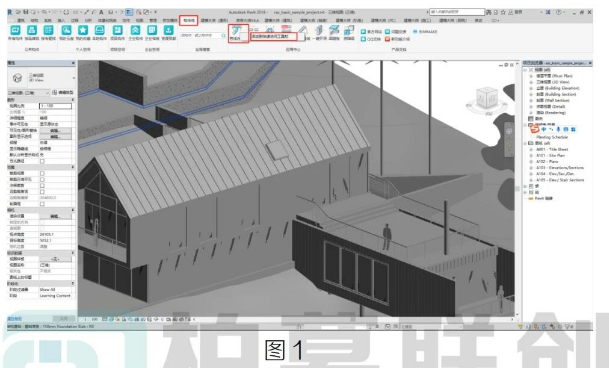
Task: Toggle the 注释裁剪 checkbox in Properties
Action: click(x=42, y=186)
